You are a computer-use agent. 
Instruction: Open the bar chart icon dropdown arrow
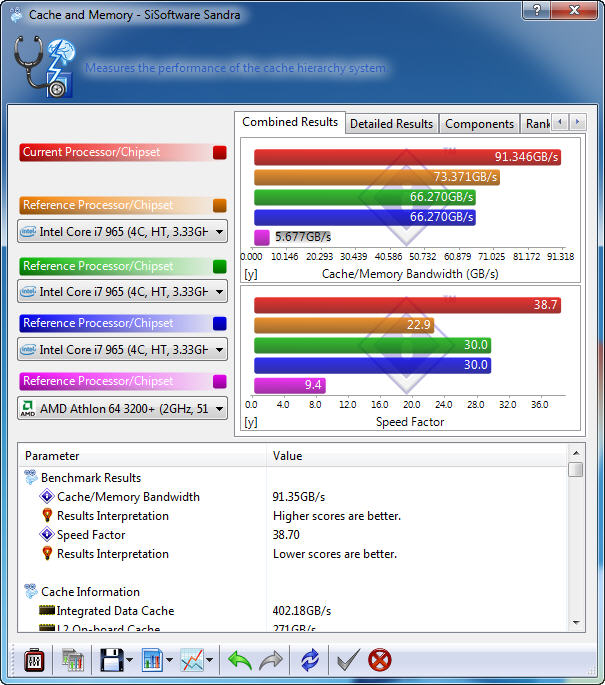click(169, 660)
